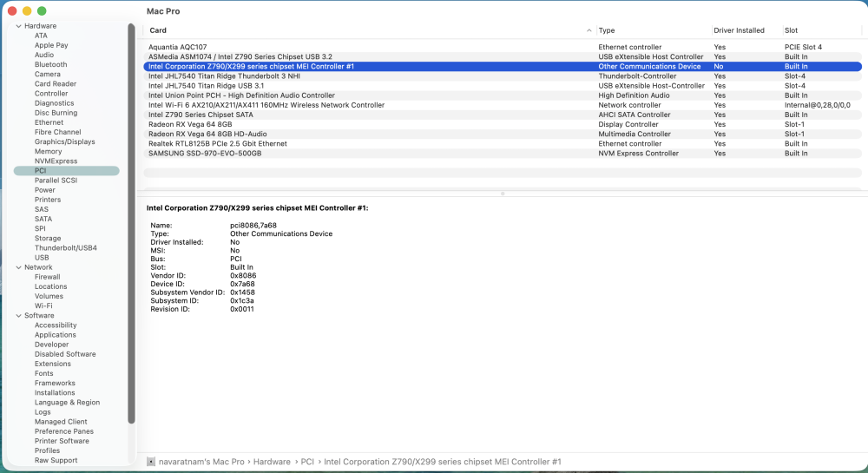This screenshot has width=868, height=473.
Task: Select Applications under Software
Action: coord(56,335)
